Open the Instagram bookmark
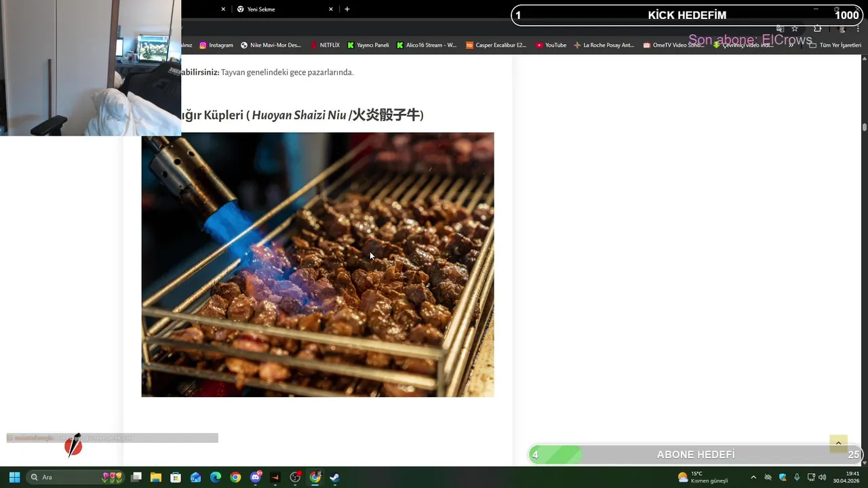 click(x=216, y=45)
